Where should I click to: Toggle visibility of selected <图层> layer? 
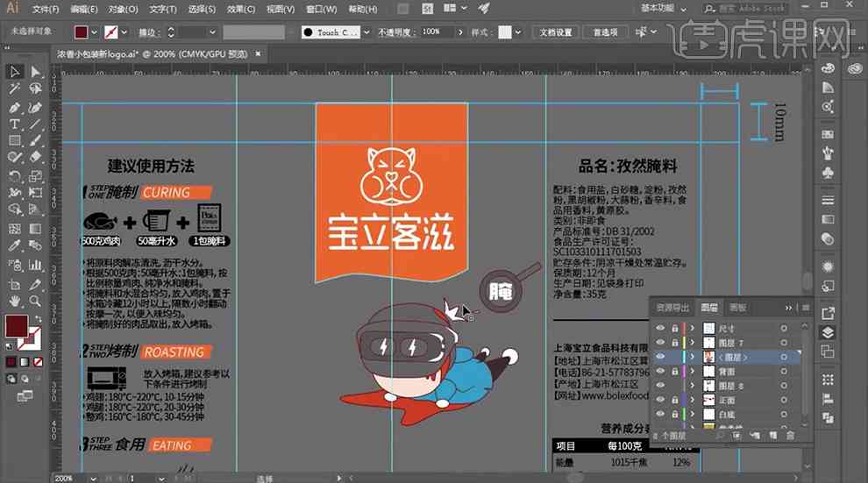[x=660, y=357]
